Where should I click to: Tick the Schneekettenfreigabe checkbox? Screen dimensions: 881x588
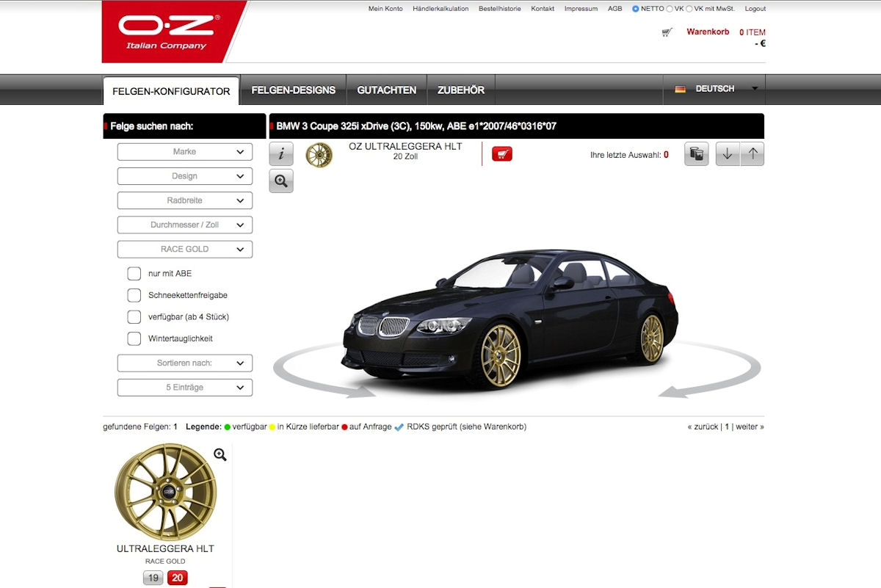tap(134, 295)
